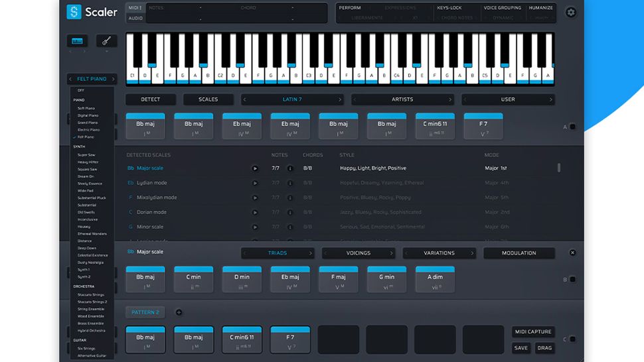Play the Bb Major scale preview
The image size is (644, 362).
(x=255, y=168)
